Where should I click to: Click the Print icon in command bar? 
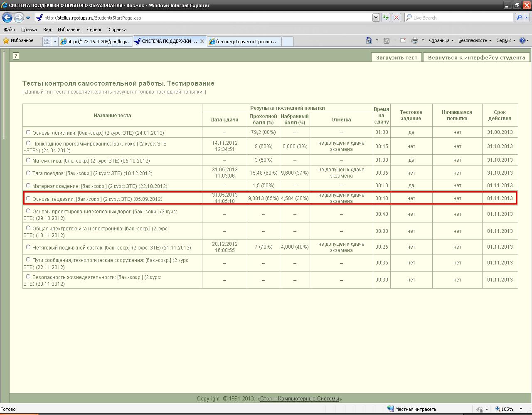[x=414, y=40]
